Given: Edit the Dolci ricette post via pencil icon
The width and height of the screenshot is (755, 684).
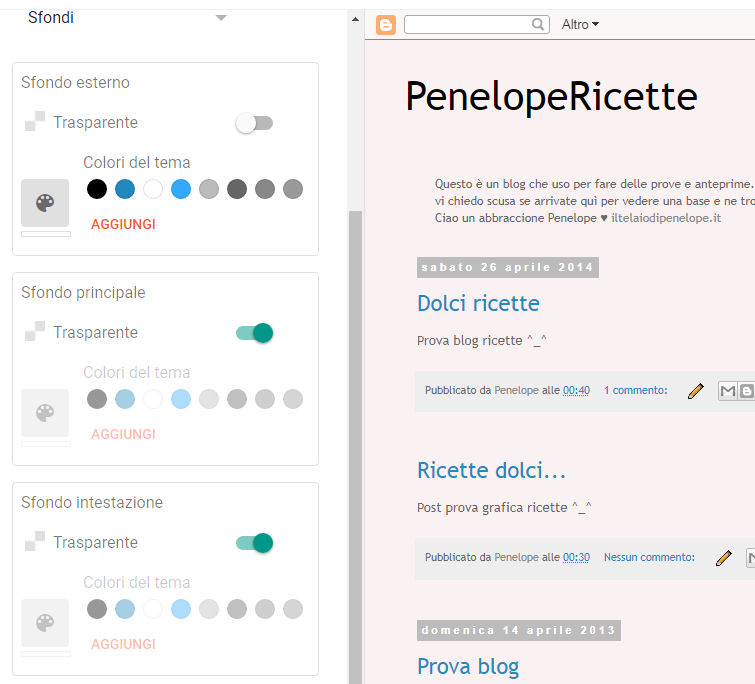Looking at the screenshot, I should (x=696, y=391).
